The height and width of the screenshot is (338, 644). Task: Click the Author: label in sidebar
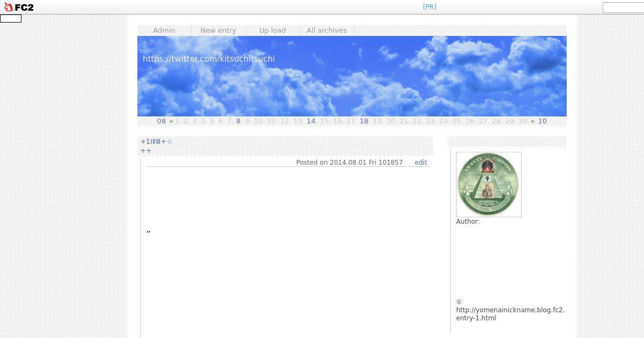[x=468, y=222]
